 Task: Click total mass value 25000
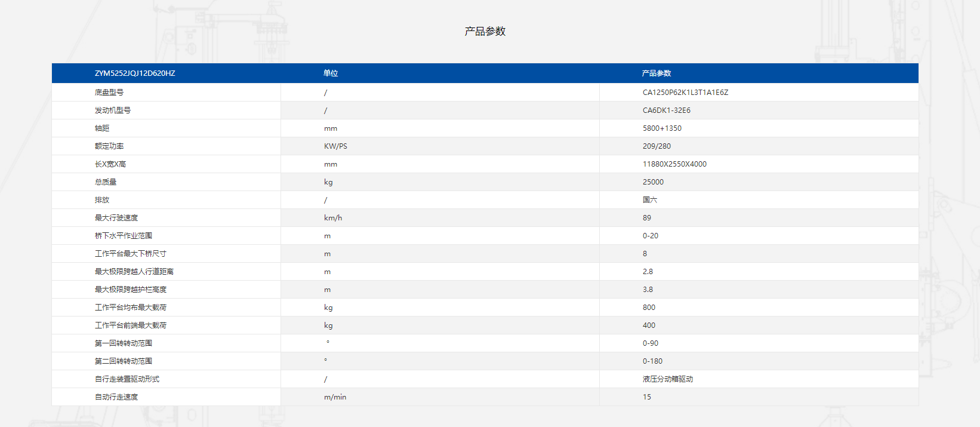pyautogui.click(x=653, y=182)
